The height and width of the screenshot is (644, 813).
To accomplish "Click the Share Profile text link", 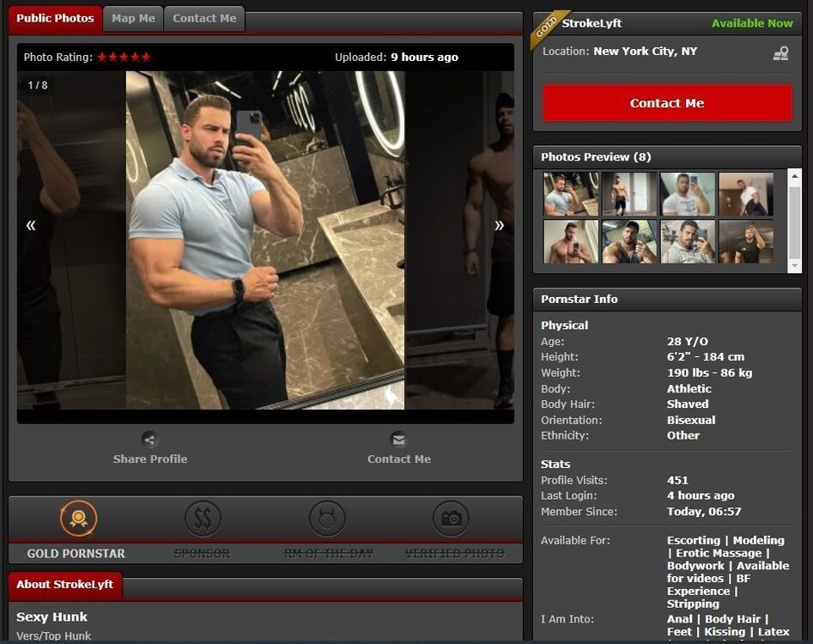I will pos(149,459).
